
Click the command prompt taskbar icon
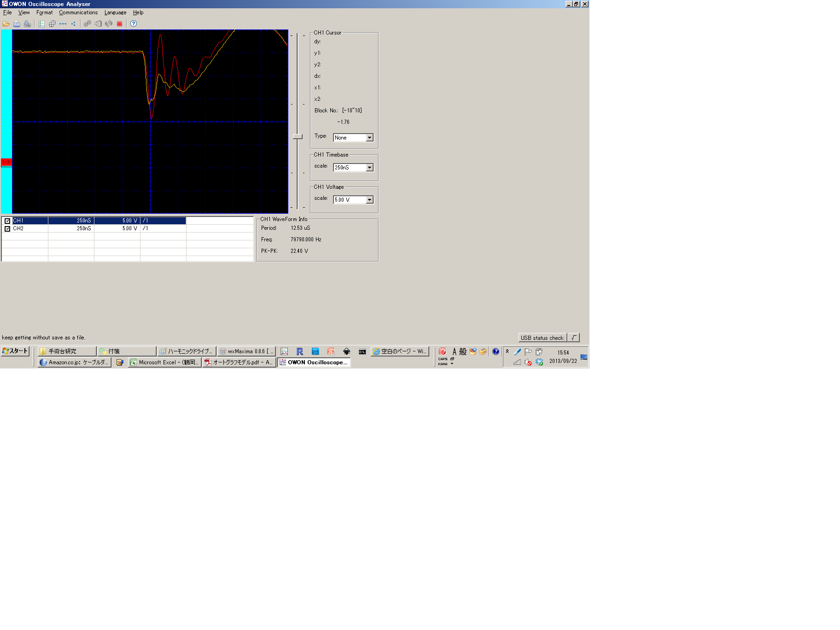tap(362, 351)
